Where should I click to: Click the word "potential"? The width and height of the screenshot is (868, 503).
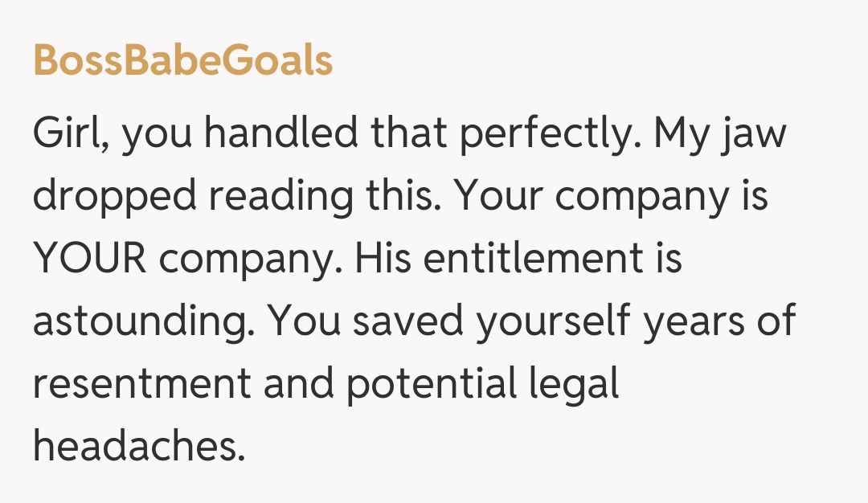(432, 384)
